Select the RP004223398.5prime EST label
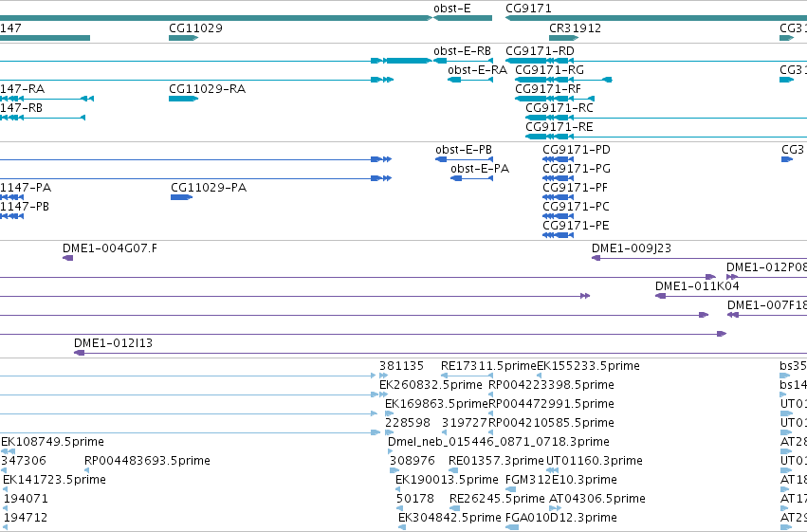The image size is (807, 532). point(551,385)
